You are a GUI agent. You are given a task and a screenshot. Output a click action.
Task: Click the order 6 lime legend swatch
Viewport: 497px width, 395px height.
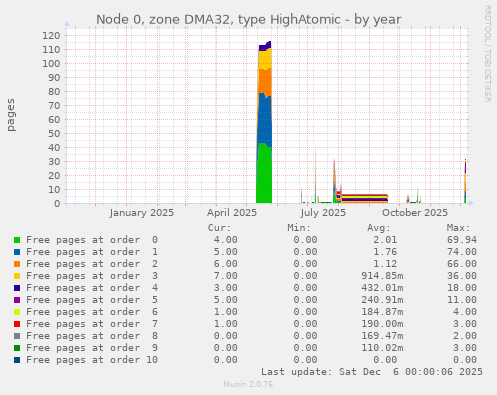click(x=17, y=312)
